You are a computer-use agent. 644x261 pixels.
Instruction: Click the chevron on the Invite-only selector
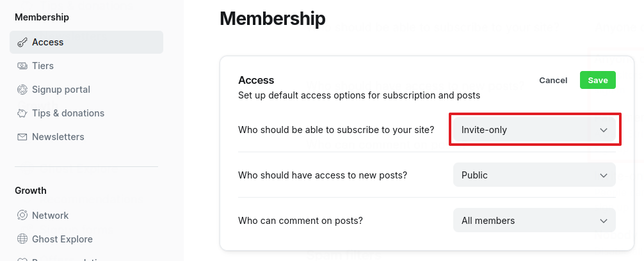click(603, 130)
